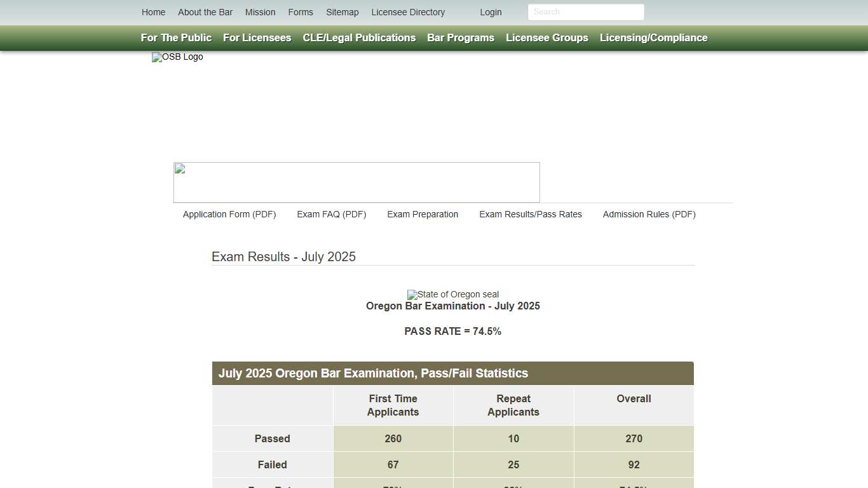This screenshot has height=488, width=868.
Task: Click inside the Search box
Action: [x=585, y=12]
